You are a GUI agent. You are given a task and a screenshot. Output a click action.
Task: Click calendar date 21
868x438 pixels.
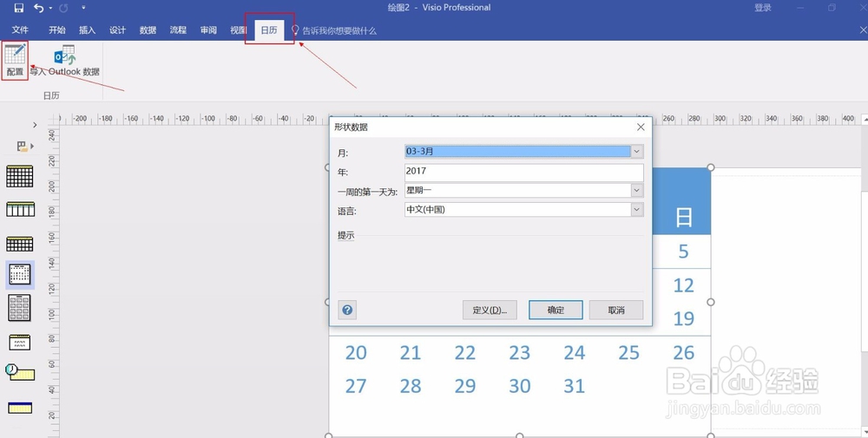click(x=411, y=352)
